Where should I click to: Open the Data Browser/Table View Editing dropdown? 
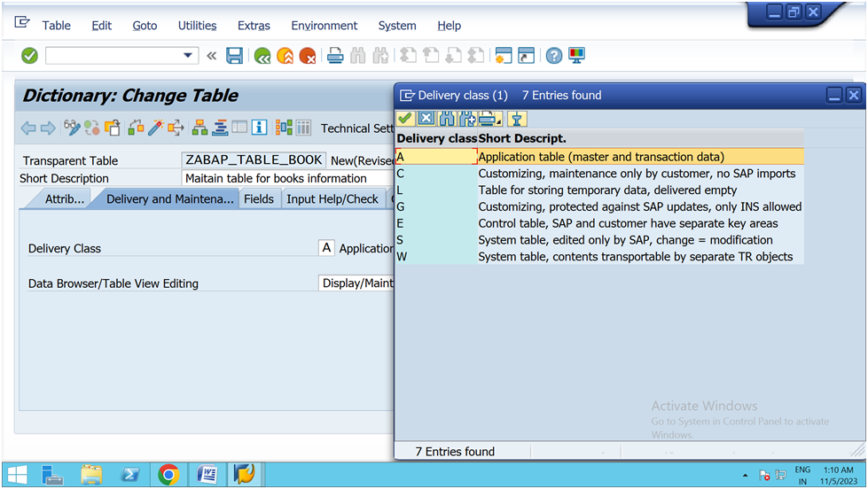point(356,283)
